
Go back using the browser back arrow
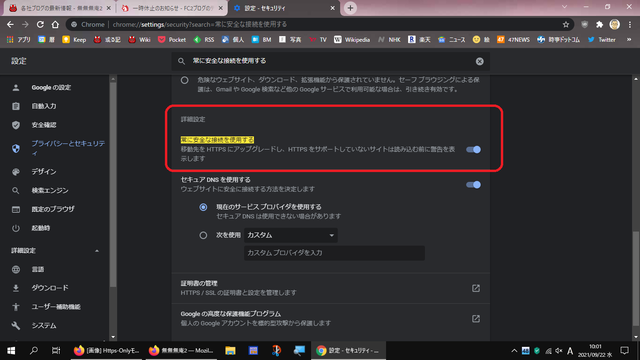pos(10,24)
